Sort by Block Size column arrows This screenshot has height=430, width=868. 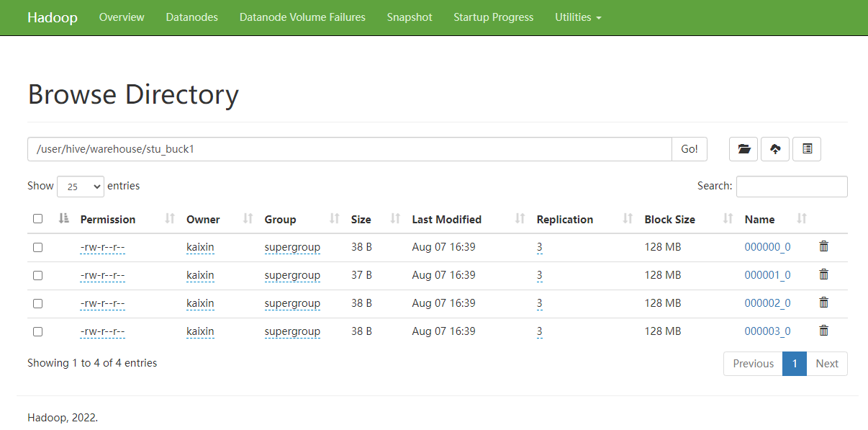click(x=728, y=219)
